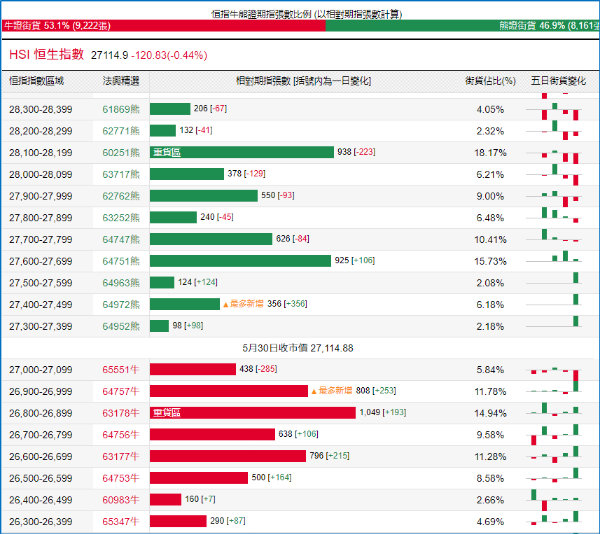Open warrant 62771熊
The image size is (600, 534).
[121, 131]
